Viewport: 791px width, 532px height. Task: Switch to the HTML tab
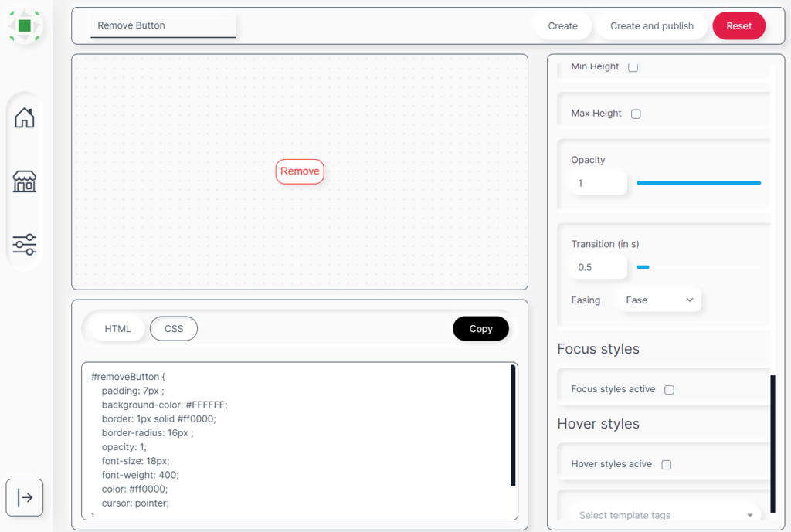pos(117,329)
